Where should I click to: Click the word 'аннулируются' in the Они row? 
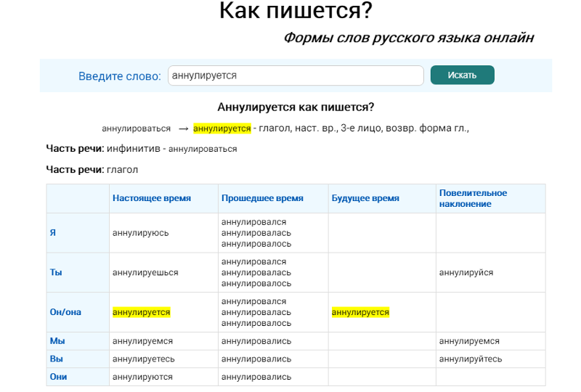point(142,377)
